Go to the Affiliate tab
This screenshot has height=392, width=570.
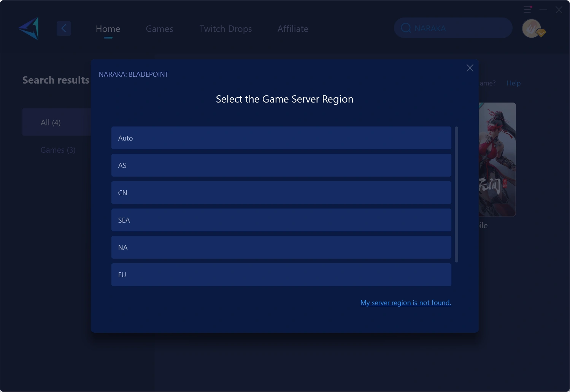pos(293,29)
